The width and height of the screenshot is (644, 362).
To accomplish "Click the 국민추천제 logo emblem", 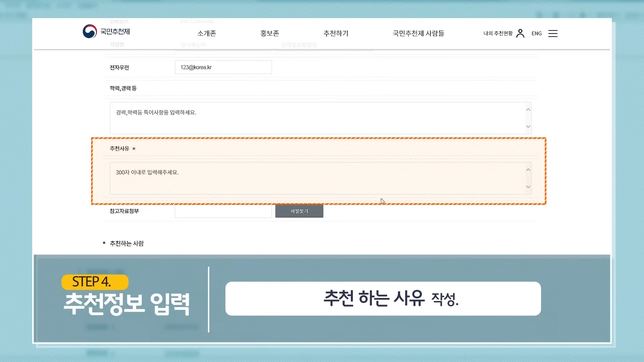I will tap(90, 32).
